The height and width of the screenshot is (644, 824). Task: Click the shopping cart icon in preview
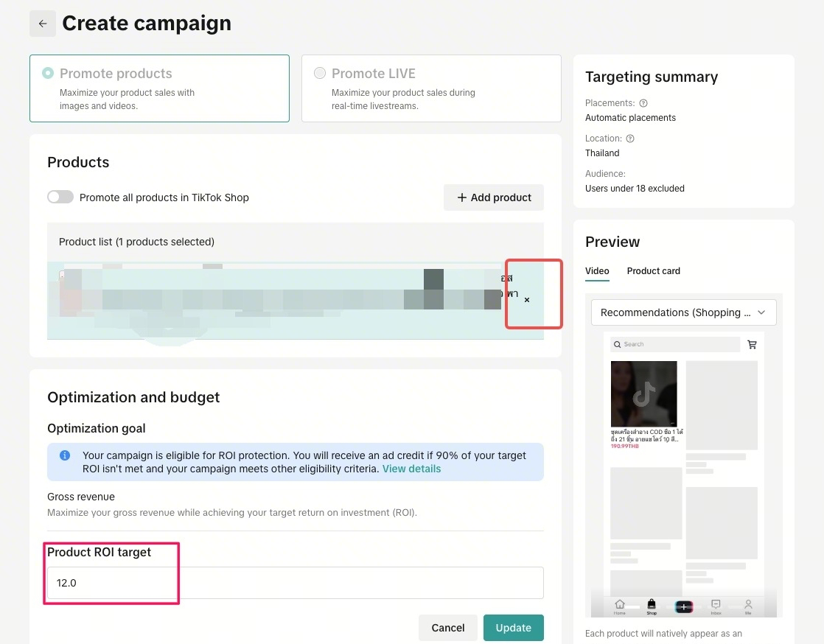pyautogui.click(x=752, y=344)
